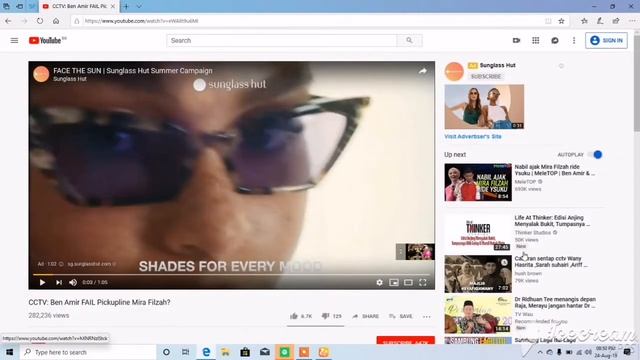Mute the video volume speaker icon

(x=73, y=282)
